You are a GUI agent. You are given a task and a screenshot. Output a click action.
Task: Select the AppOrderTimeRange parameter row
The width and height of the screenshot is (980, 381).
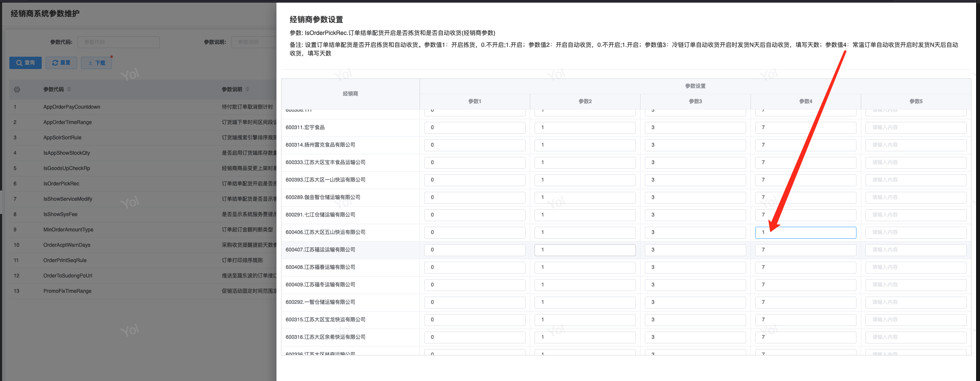coord(143,122)
